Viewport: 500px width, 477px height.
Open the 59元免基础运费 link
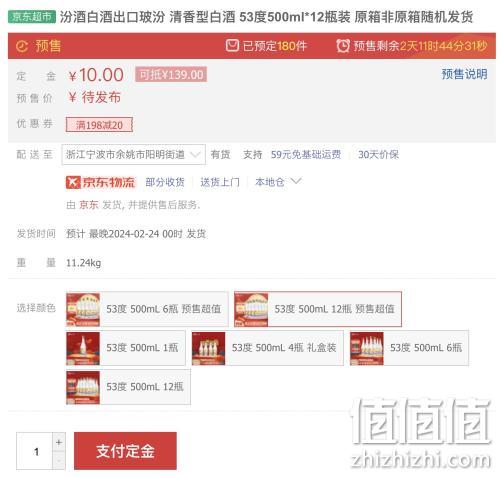click(x=306, y=154)
